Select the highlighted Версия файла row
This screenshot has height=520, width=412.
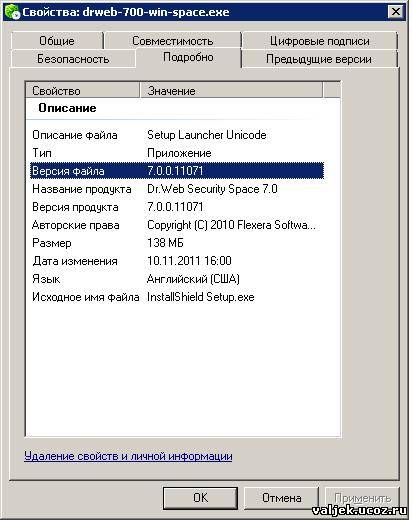coord(177,171)
